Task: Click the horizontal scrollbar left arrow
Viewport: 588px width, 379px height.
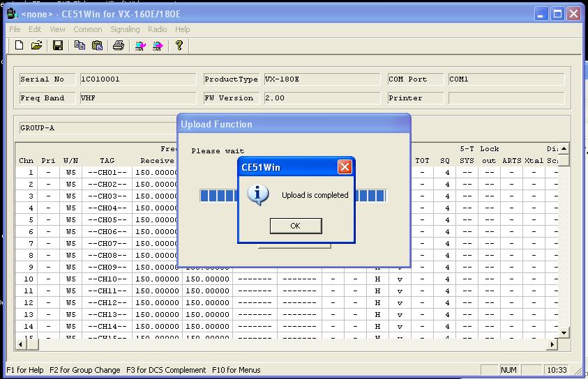Action: [21, 344]
